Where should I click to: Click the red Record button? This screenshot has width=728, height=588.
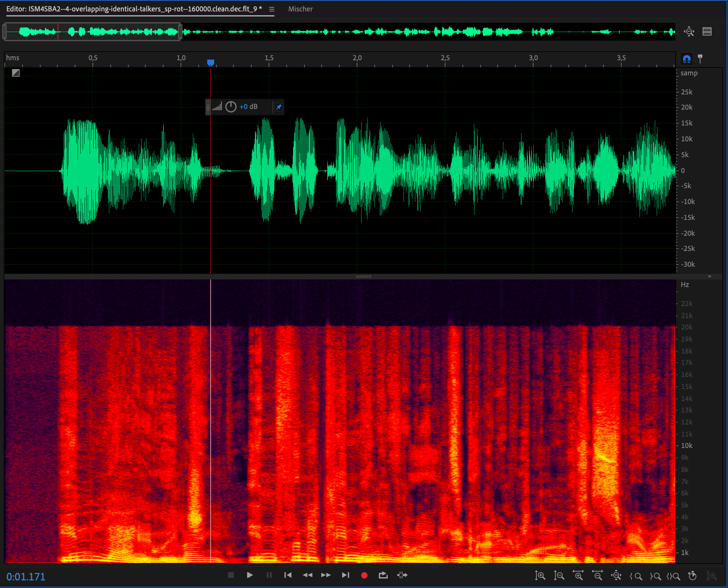coord(364,575)
